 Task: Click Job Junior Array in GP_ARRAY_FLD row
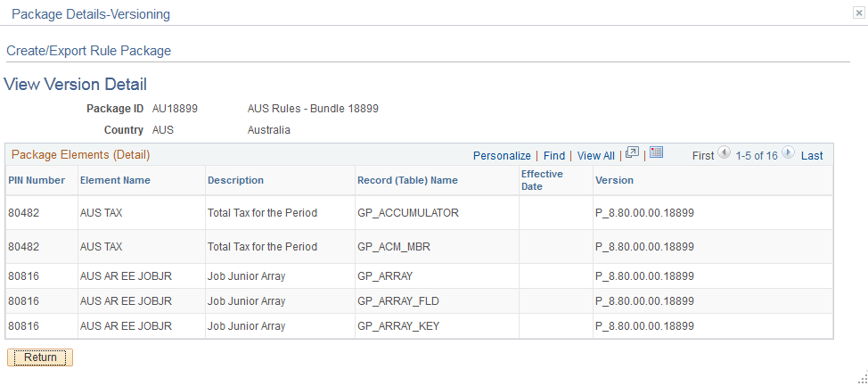[x=246, y=300]
